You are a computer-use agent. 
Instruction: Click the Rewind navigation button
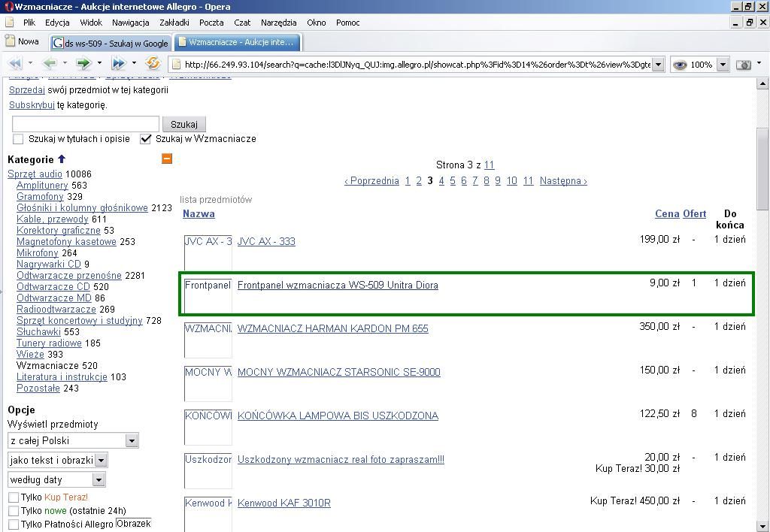coord(16,63)
